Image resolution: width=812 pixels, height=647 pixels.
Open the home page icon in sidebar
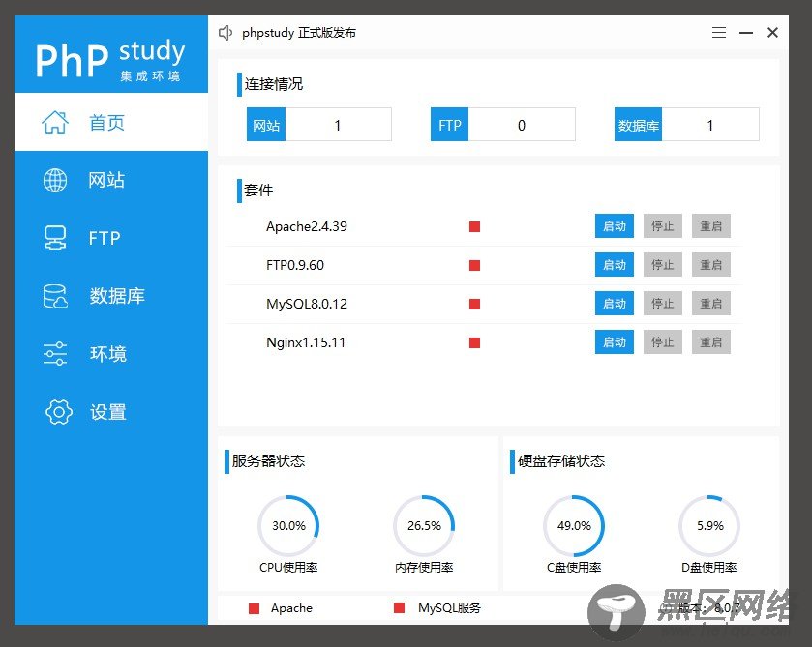[x=55, y=123]
